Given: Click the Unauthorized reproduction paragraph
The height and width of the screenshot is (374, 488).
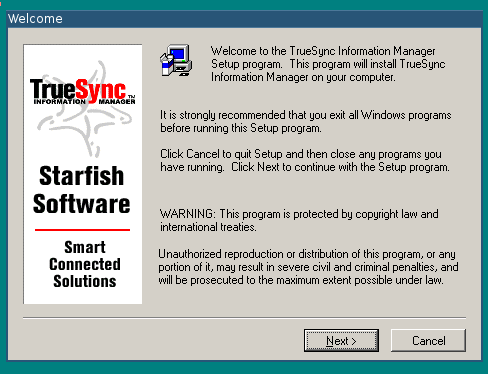Looking at the screenshot, I should click(x=308, y=267).
